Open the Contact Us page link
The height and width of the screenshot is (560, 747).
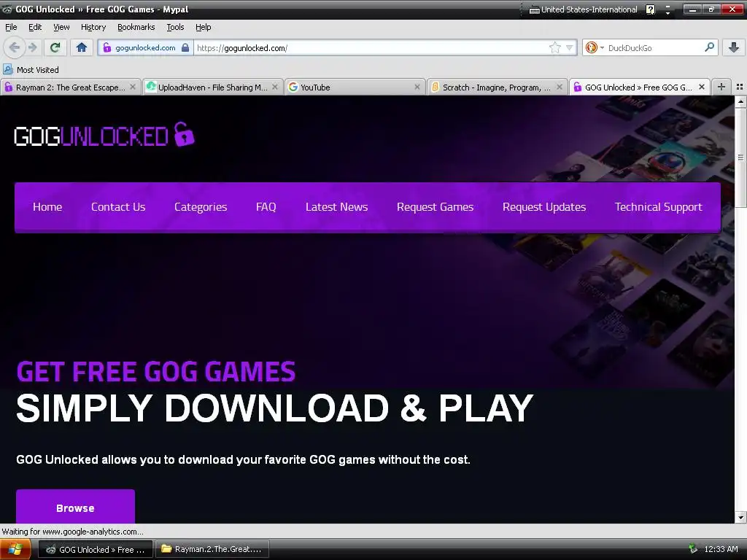(118, 207)
